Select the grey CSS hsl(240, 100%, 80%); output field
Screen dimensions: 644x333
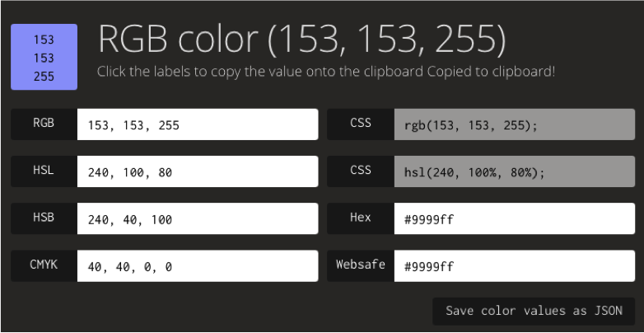tap(515, 171)
